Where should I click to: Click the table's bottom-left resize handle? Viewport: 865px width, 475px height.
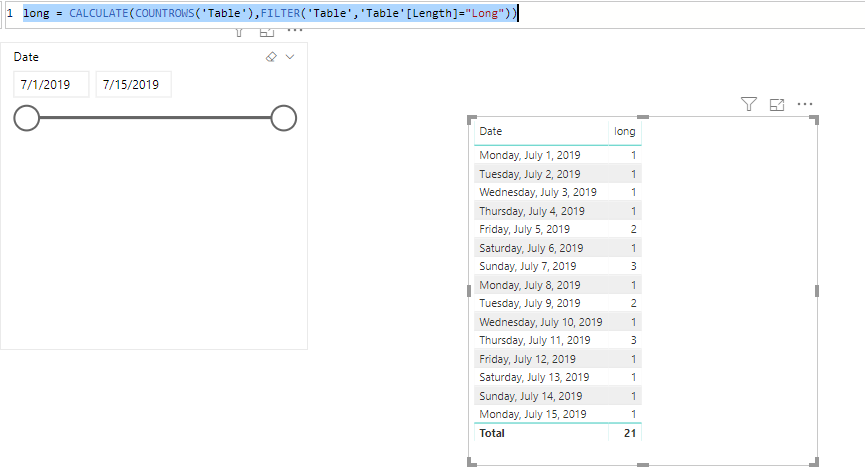tap(471, 462)
